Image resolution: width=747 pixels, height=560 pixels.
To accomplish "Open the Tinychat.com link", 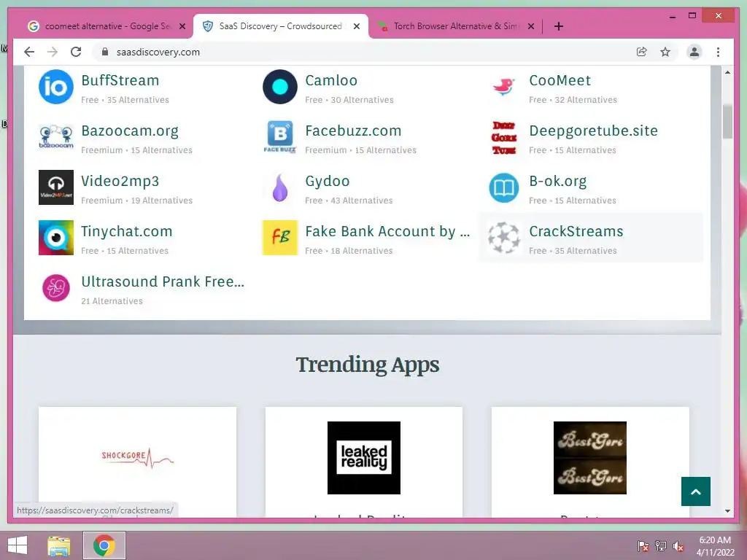I will [x=127, y=231].
